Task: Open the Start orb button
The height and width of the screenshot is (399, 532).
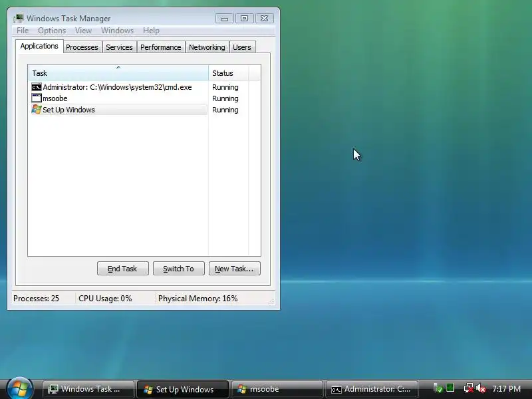Action: pos(19,388)
